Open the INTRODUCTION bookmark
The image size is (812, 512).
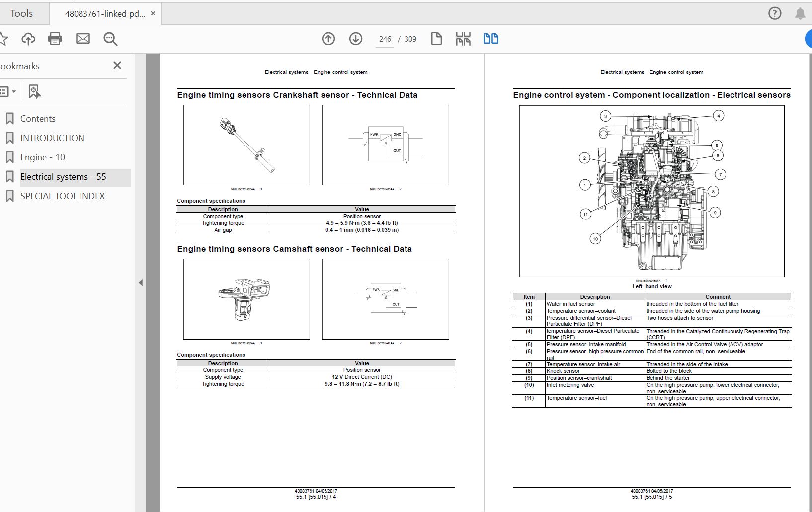pos(52,138)
